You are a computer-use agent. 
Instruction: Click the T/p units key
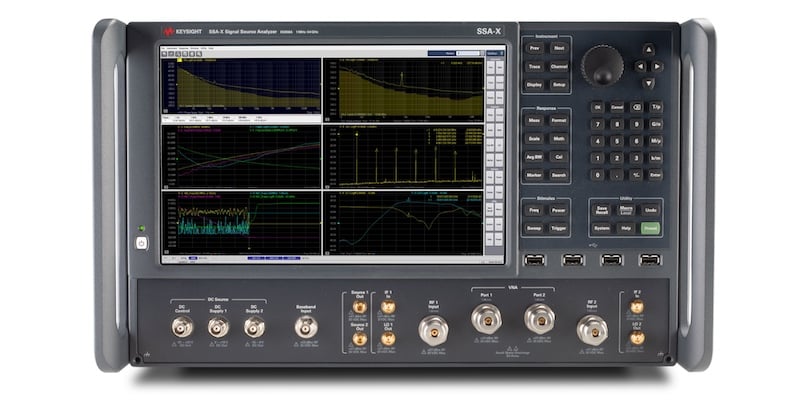coord(656,107)
